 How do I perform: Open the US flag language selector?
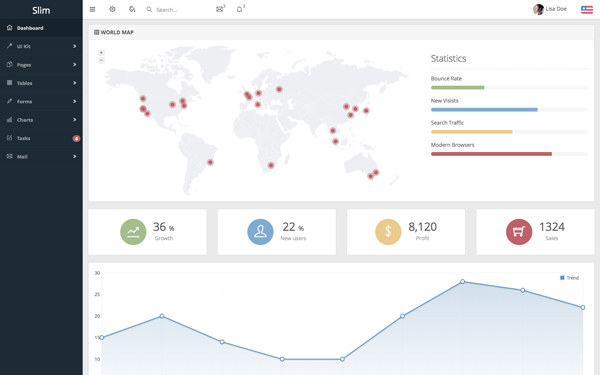tap(587, 10)
